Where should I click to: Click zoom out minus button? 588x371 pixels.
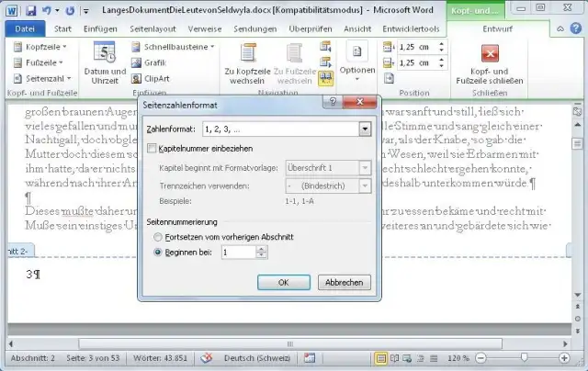point(481,358)
